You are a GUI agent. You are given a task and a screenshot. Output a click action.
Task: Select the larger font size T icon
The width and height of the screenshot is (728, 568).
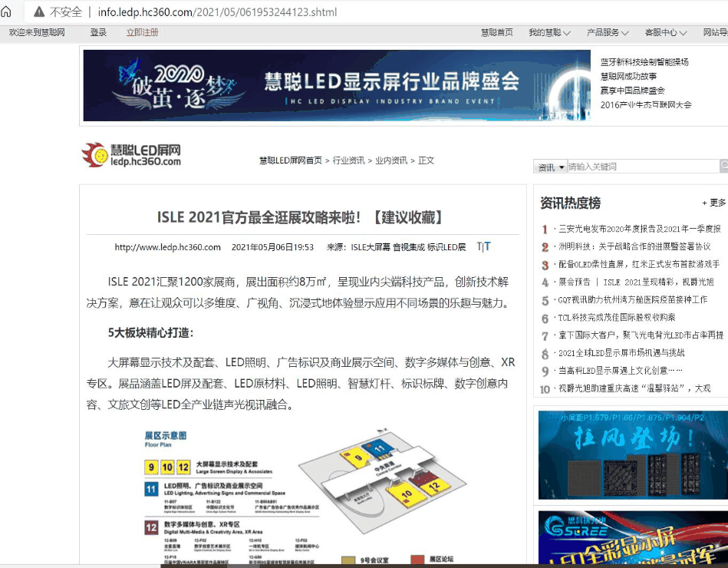(x=487, y=247)
